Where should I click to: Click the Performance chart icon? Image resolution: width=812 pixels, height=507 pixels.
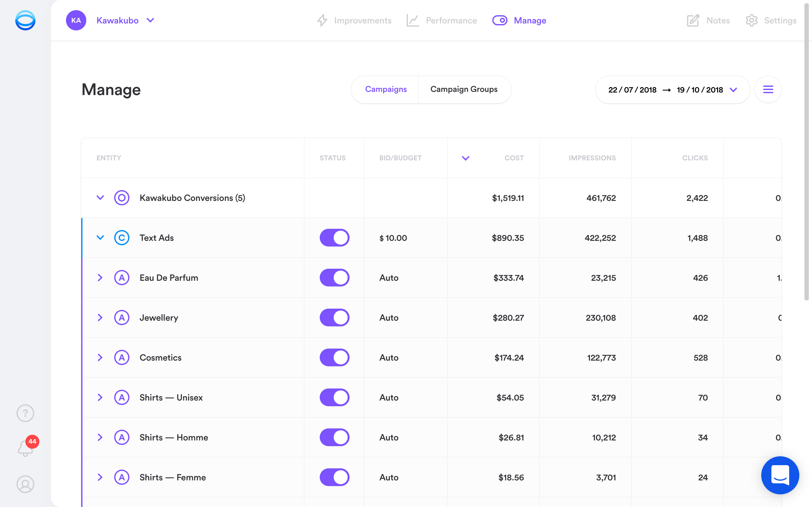[x=413, y=20]
